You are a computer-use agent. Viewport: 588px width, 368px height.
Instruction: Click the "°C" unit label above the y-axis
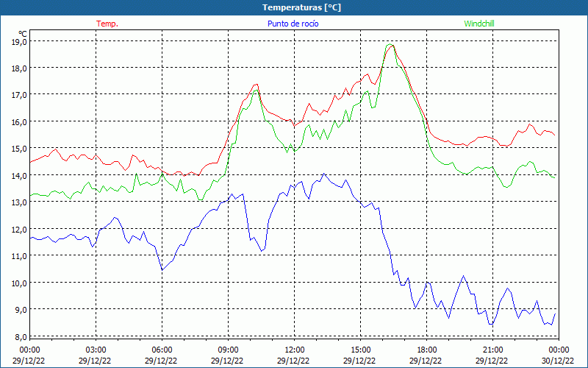click(23, 34)
